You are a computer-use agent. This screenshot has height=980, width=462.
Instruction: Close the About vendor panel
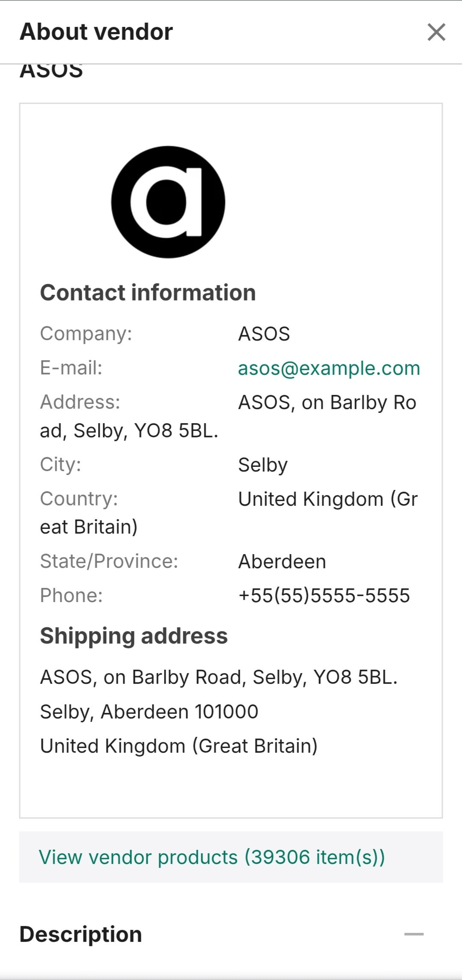436,32
